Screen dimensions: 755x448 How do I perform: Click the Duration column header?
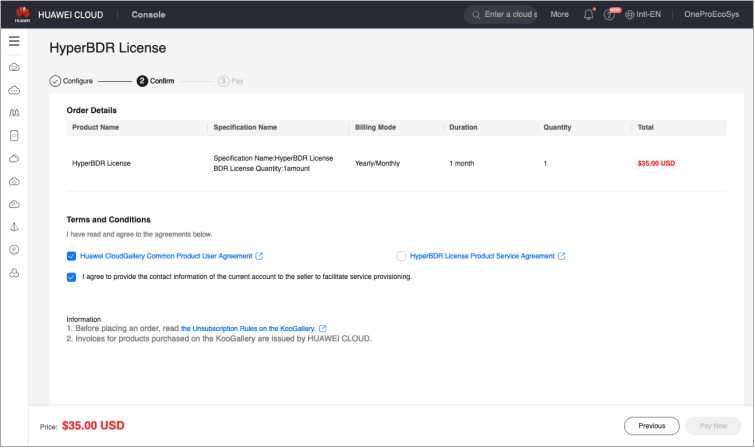tap(463, 127)
